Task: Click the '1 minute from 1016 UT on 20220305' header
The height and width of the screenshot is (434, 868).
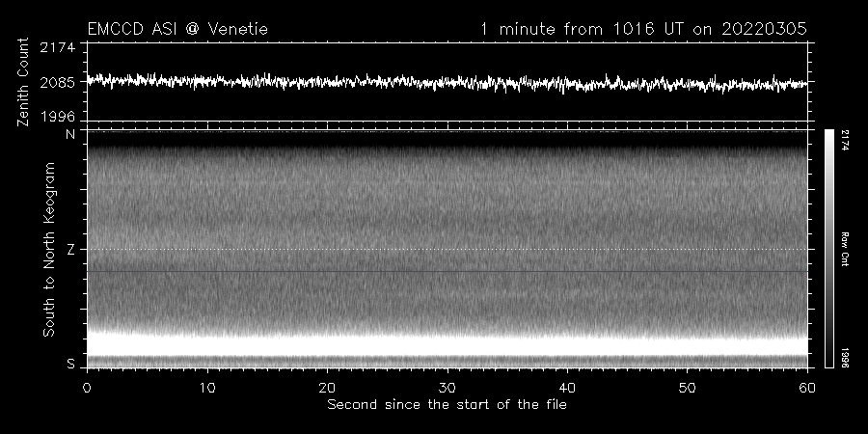Action: [x=642, y=29]
